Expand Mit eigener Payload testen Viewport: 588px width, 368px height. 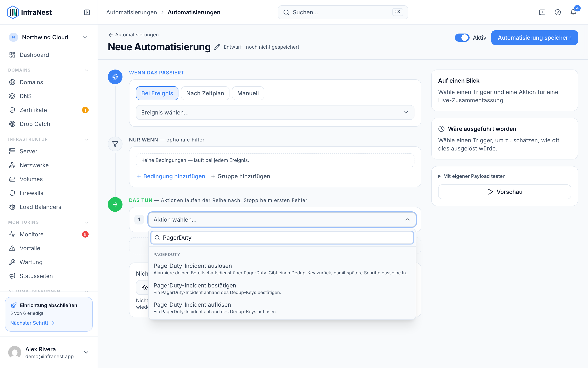472,176
